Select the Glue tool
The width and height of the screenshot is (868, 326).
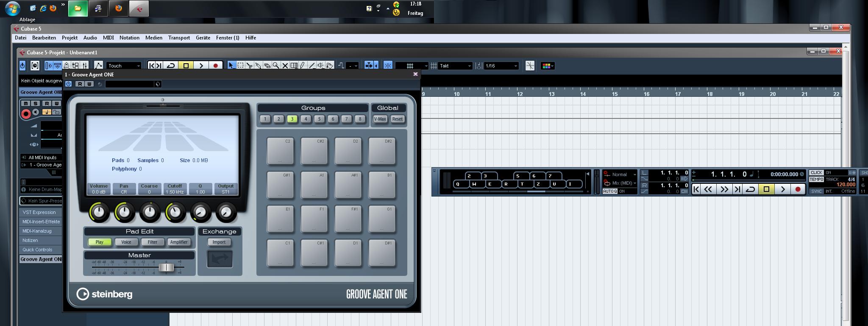(258, 65)
